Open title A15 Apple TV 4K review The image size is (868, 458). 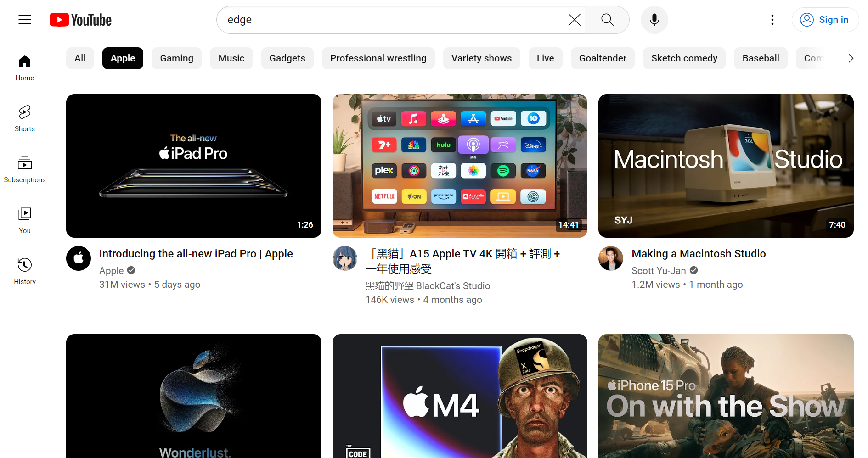(463, 261)
